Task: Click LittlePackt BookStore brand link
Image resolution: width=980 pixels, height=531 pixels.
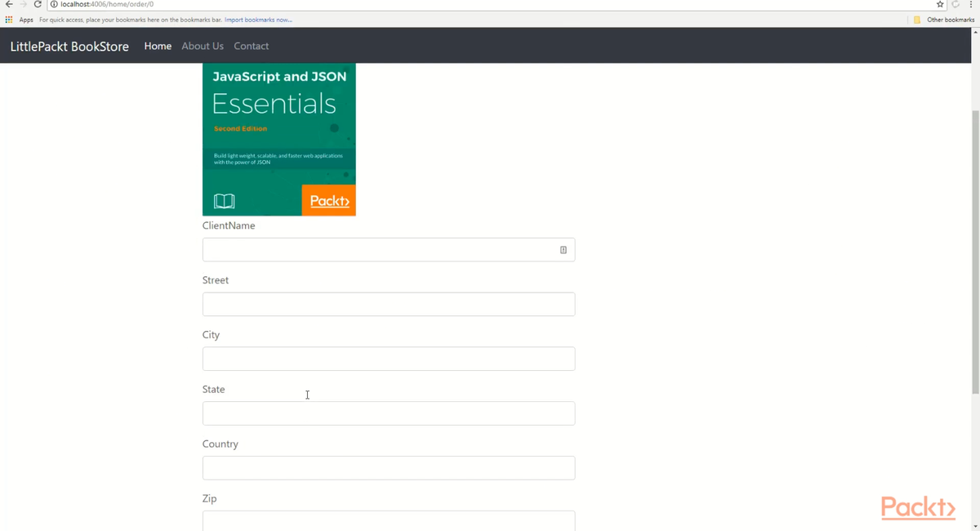Action: (69, 47)
